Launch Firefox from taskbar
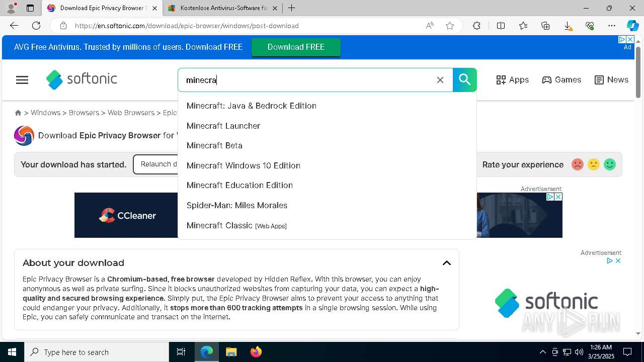Screen dimensions: 644x362 point(256,352)
